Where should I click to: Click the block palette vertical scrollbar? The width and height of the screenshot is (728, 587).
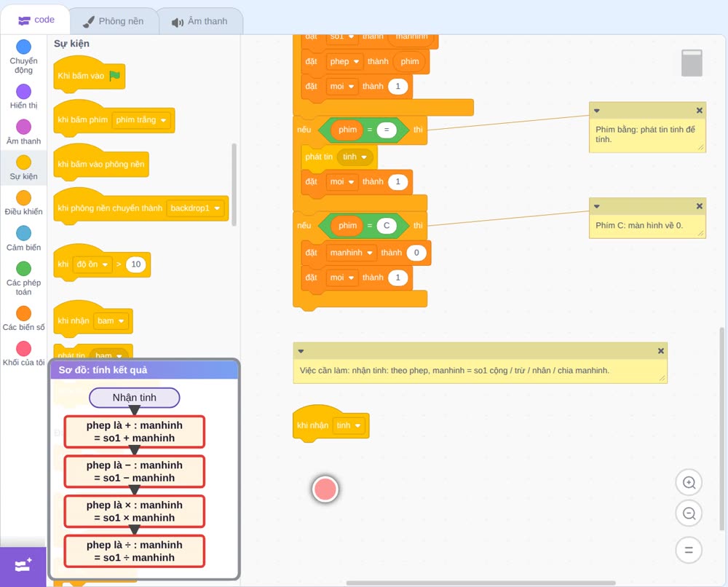(x=234, y=184)
